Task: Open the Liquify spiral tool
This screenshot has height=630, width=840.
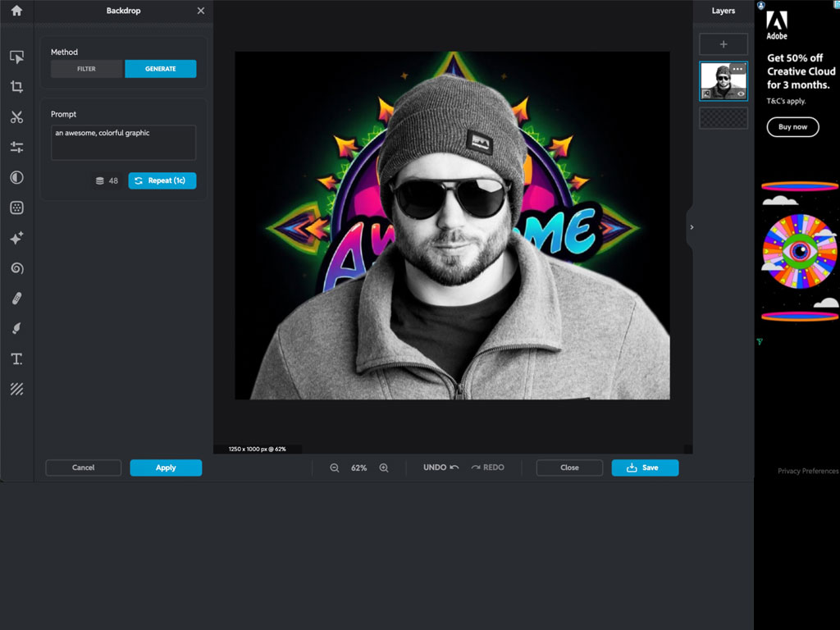Action: tap(16, 268)
